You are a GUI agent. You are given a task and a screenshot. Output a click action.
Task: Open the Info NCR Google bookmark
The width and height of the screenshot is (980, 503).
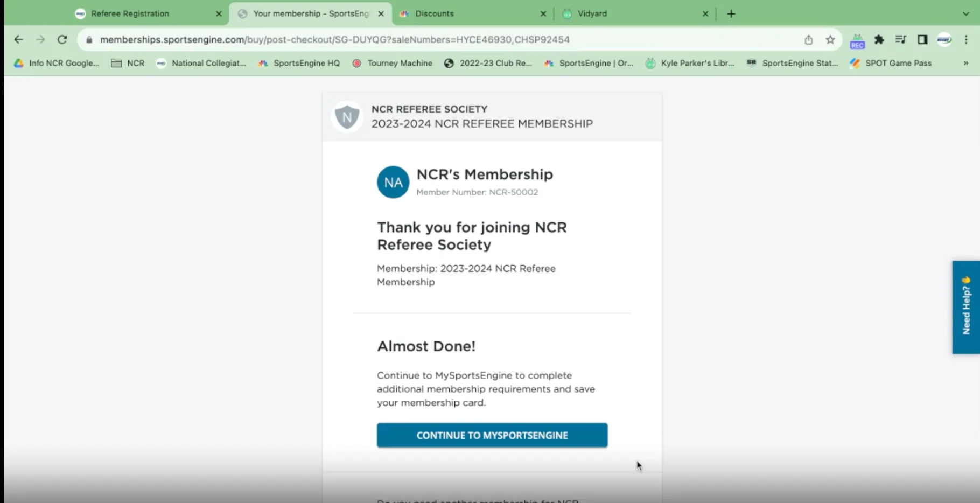(x=57, y=63)
